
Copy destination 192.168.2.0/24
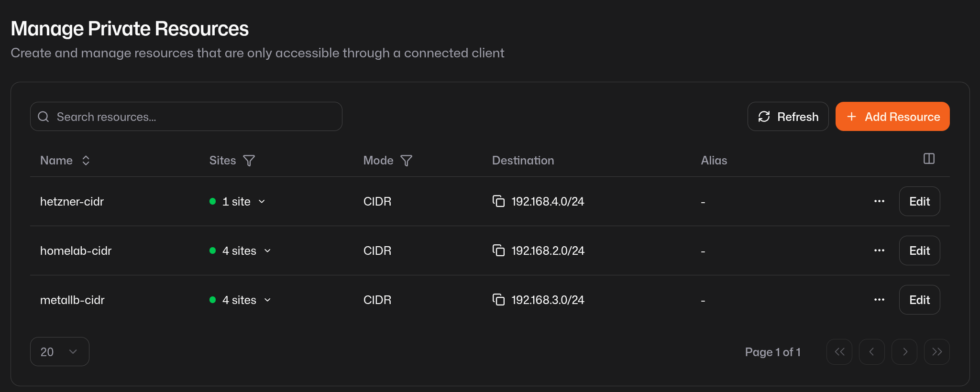pyautogui.click(x=498, y=250)
